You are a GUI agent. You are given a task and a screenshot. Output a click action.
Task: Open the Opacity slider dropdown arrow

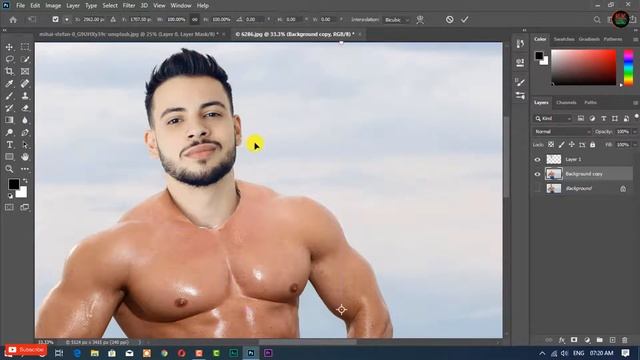635,132
